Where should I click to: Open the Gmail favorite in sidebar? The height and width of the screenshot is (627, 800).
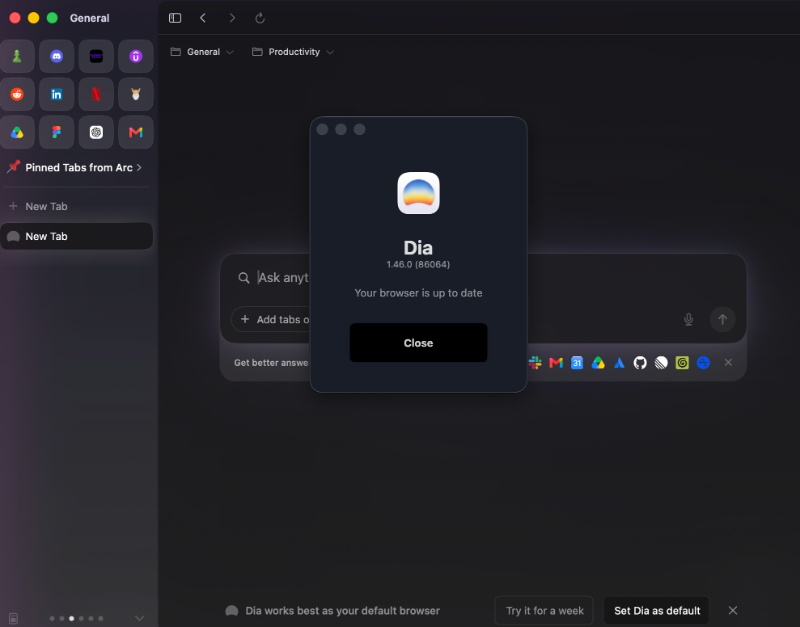[136, 133]
